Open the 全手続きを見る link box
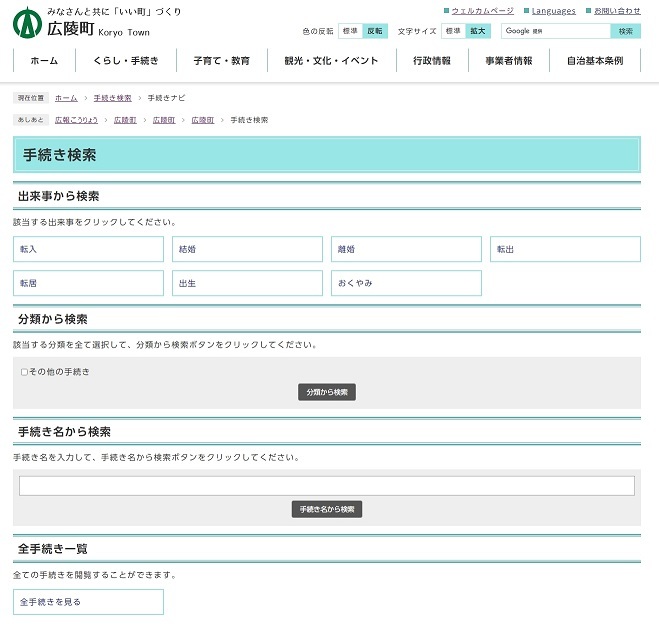 (x=88, y=602)
